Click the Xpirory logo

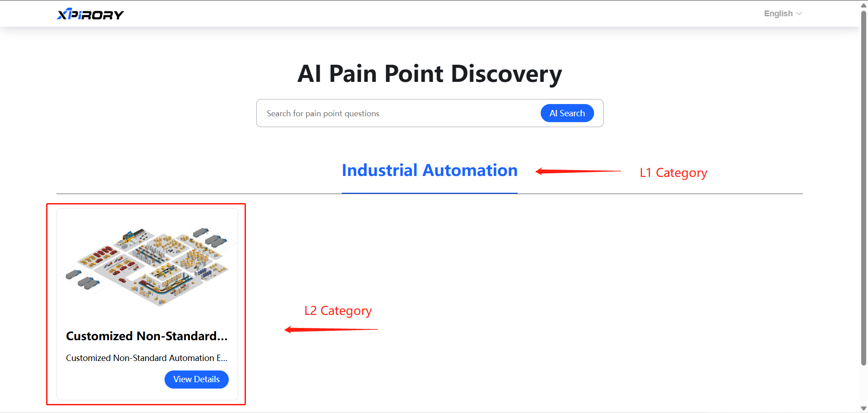(90, 14)
